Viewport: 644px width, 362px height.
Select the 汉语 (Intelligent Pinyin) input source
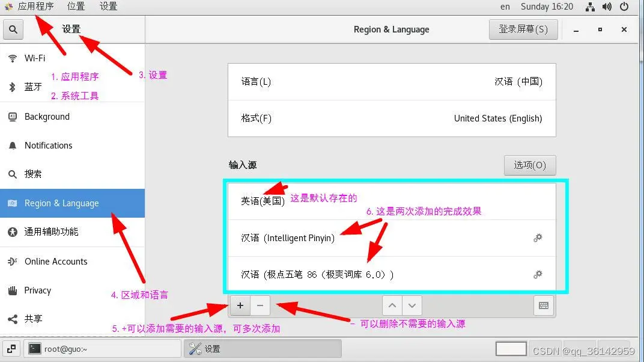pyautogui.click(x=392, y=238)
